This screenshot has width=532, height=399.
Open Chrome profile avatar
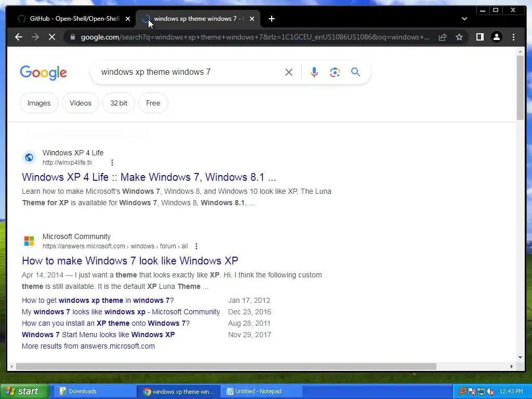[x=496, y=37]
